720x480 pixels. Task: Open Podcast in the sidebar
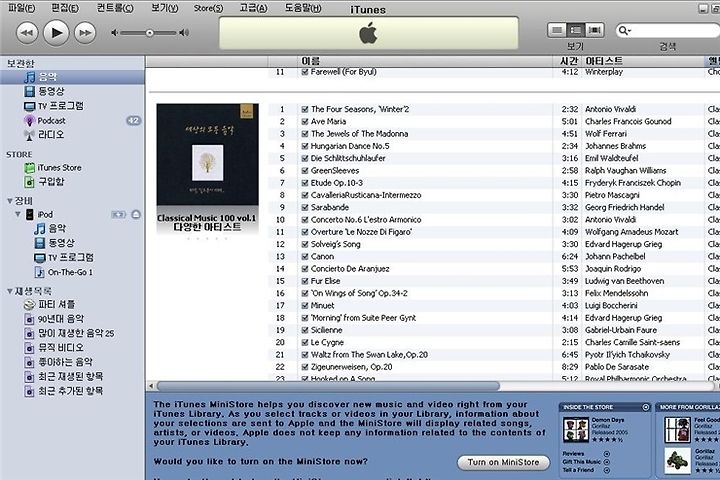(x=51, y=120)
